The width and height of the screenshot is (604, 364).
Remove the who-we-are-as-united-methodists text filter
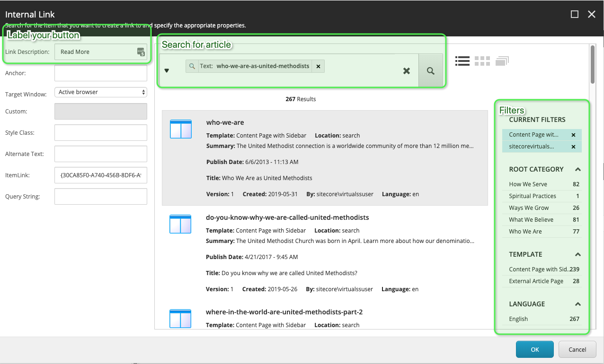point(318,66)
